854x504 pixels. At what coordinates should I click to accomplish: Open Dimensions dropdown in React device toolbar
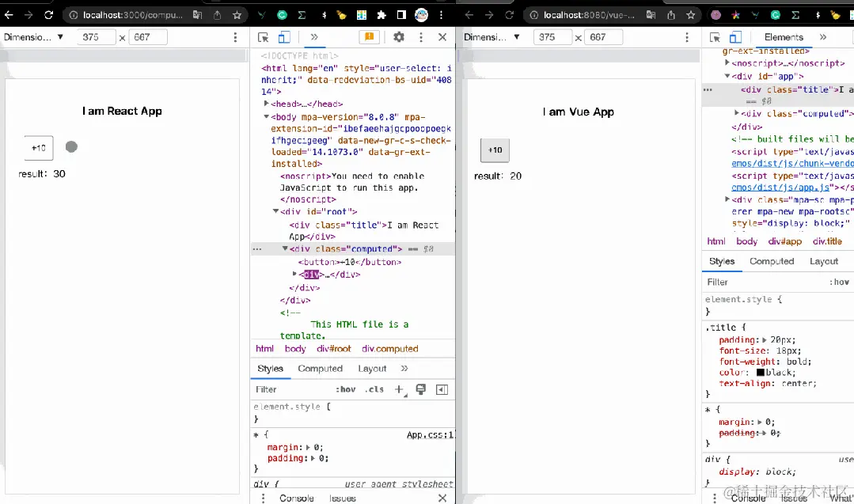click(x=34, y=37)
